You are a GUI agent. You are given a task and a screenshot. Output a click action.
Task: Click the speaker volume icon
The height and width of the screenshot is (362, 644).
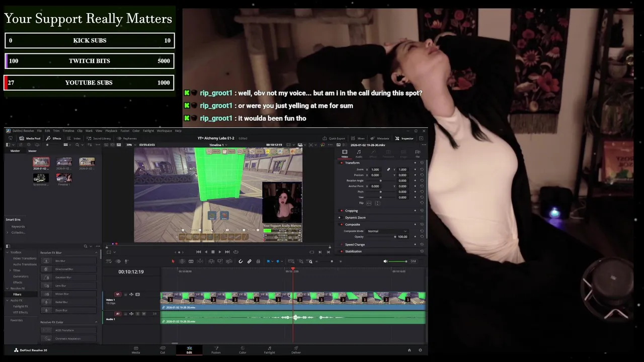click(385, 261)
